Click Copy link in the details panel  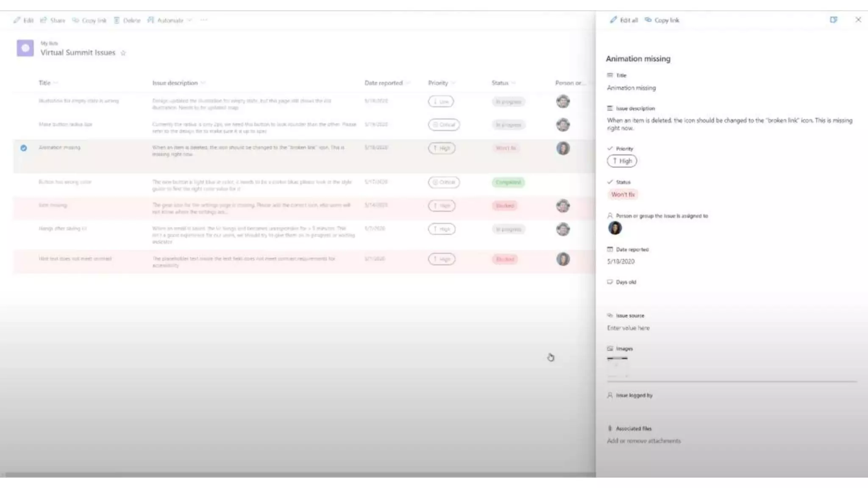click(x=662, y=20)
